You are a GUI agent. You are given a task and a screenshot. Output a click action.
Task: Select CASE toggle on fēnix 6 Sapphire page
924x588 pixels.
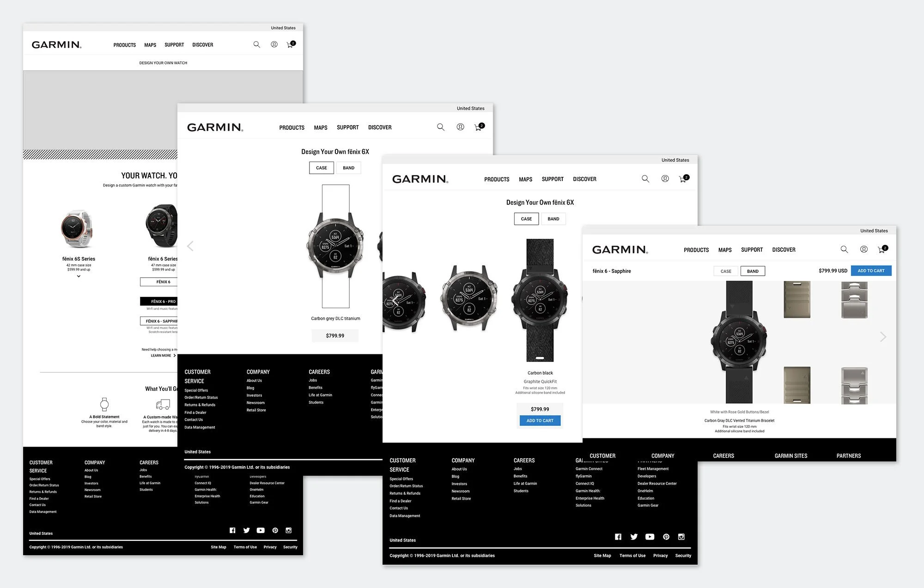click(726, 271)
